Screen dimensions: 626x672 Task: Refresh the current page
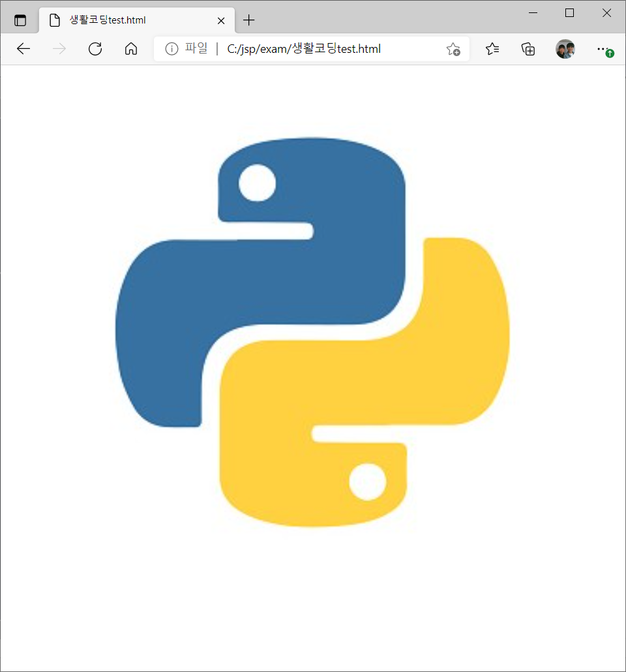click(95, 49)
